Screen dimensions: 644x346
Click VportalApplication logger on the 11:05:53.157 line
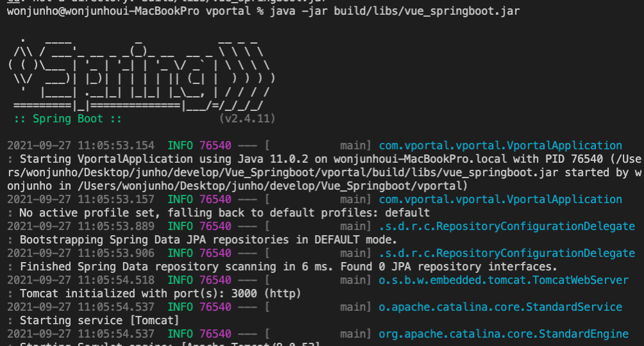tap(500, 199)
